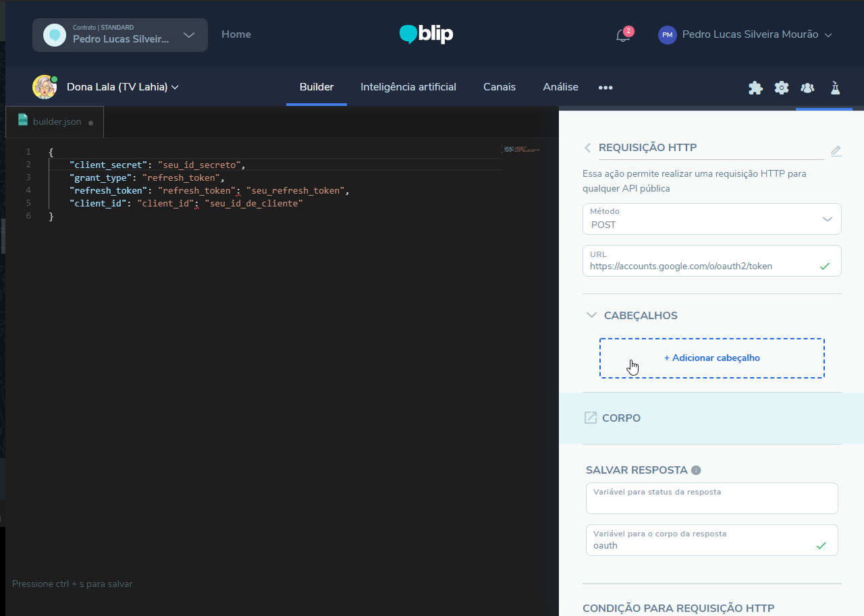Open the puzzle-piece integrations icon
864x616 pixels.
click(x=756, y=88)
